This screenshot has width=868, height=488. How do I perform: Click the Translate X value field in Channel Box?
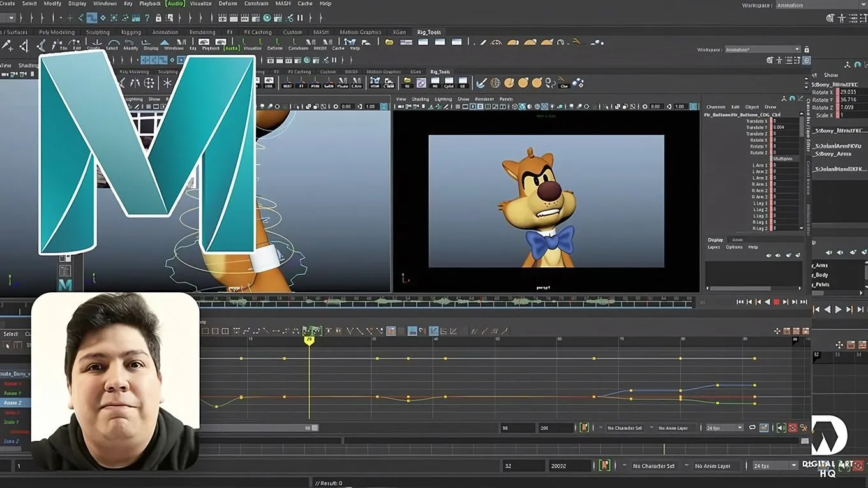pos(785,121)
